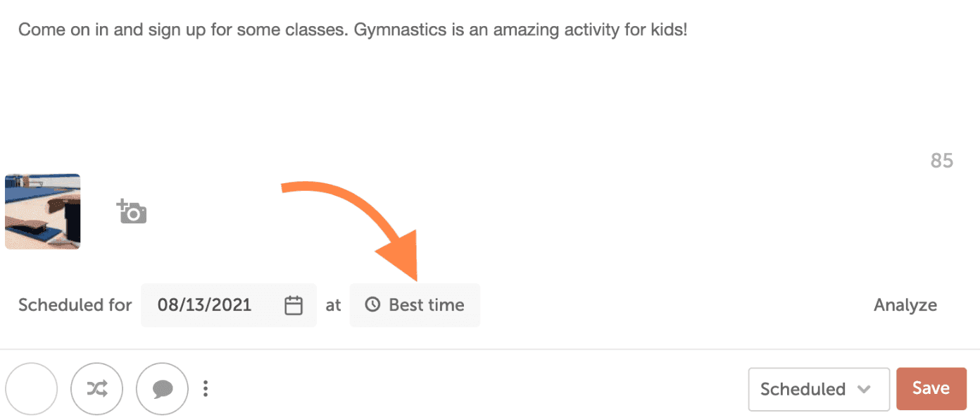This screenshot has width=980, height=420.
Task: Click the empty circle button
Action: pos(31,388)
